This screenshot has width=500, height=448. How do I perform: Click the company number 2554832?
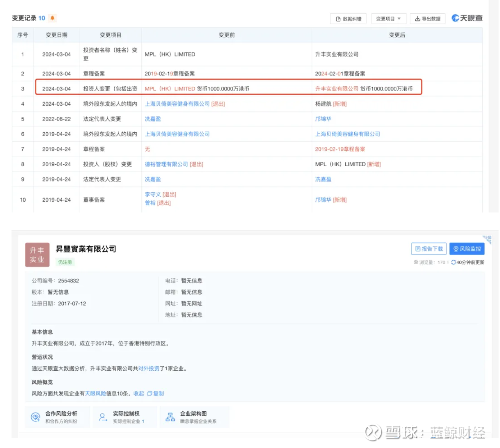68,281
